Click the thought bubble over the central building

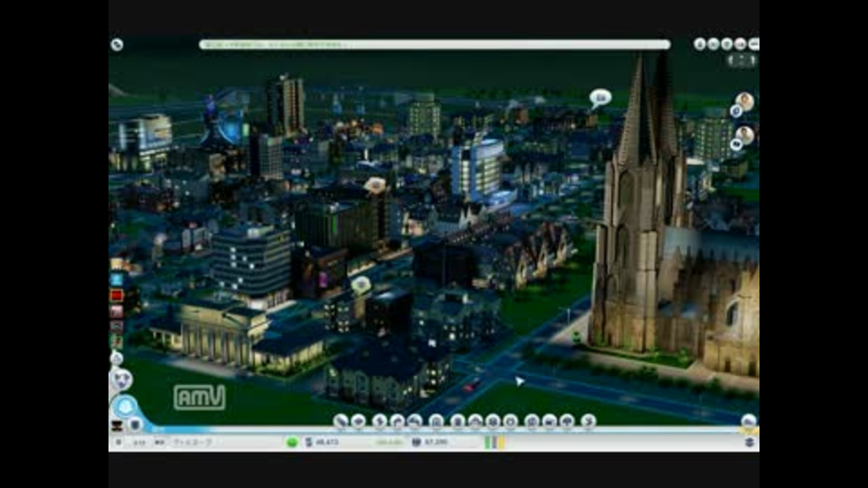(375, 184)
